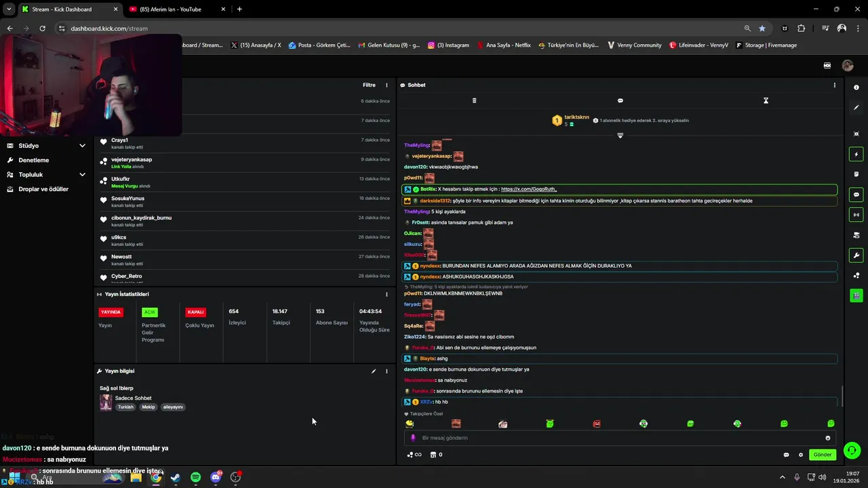Click the Mekip stream tag

tap(149, 407)
